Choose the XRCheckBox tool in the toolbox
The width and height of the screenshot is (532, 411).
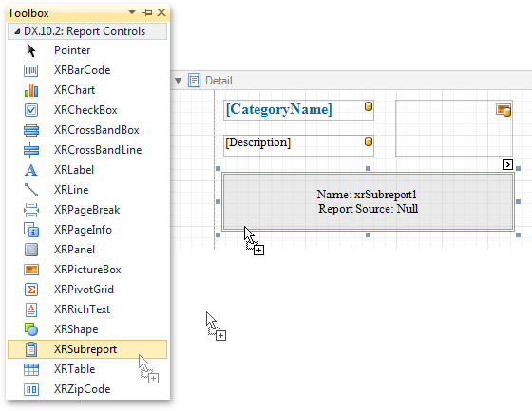[87, 110]
